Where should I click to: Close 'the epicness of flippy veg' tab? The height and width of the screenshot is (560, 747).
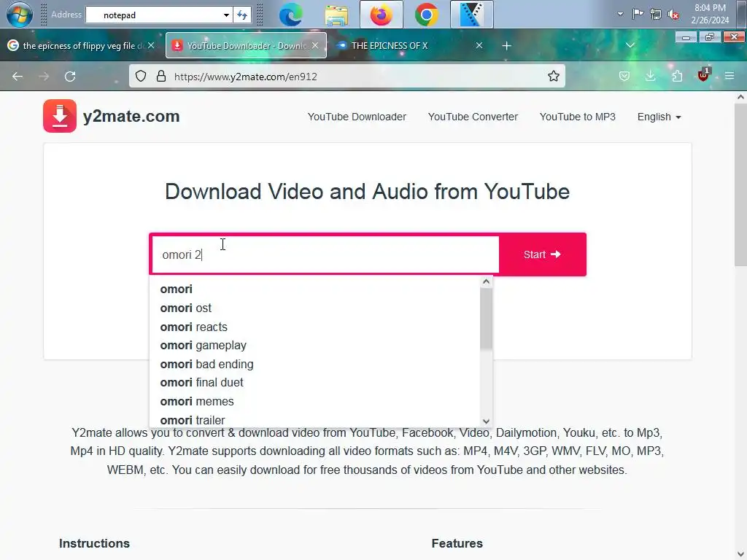coord(151,45)
